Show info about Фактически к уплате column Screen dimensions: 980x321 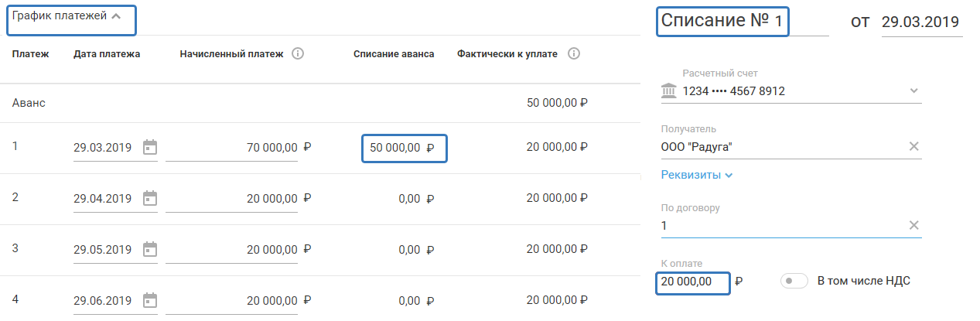click(573, 54)
